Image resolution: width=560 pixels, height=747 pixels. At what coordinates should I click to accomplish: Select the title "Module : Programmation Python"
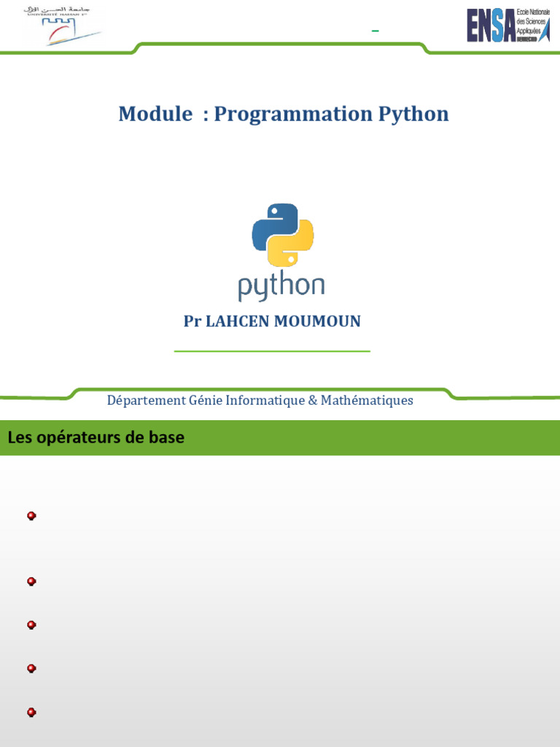tap(284, 114)
